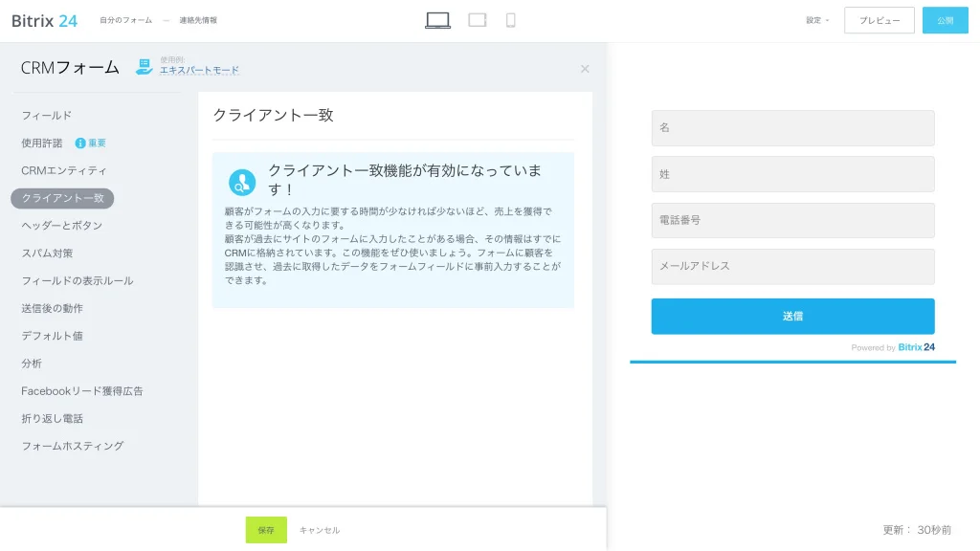The image size is (980, 551).
Task: Click the client match feature icon
Action: pos(242,183)
